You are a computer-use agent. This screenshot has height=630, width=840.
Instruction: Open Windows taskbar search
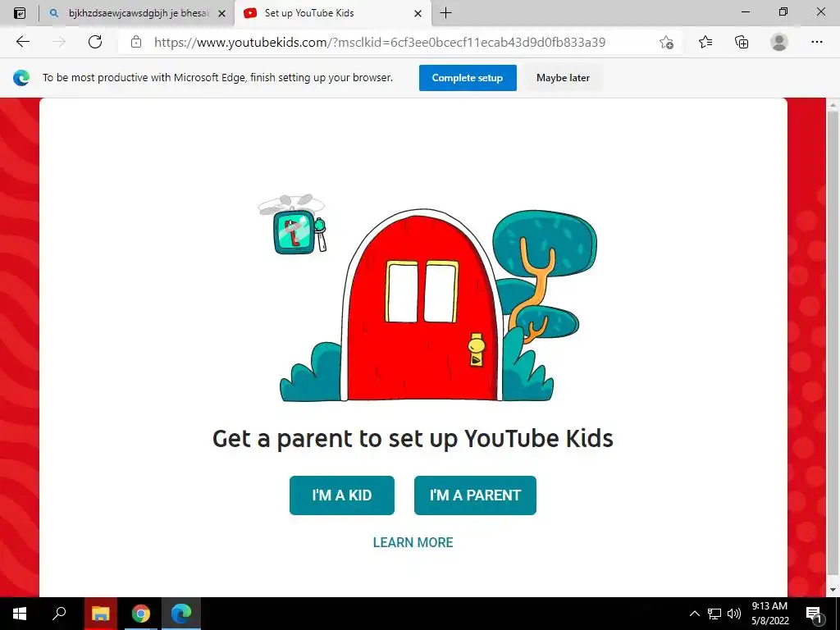coord(59,614)
